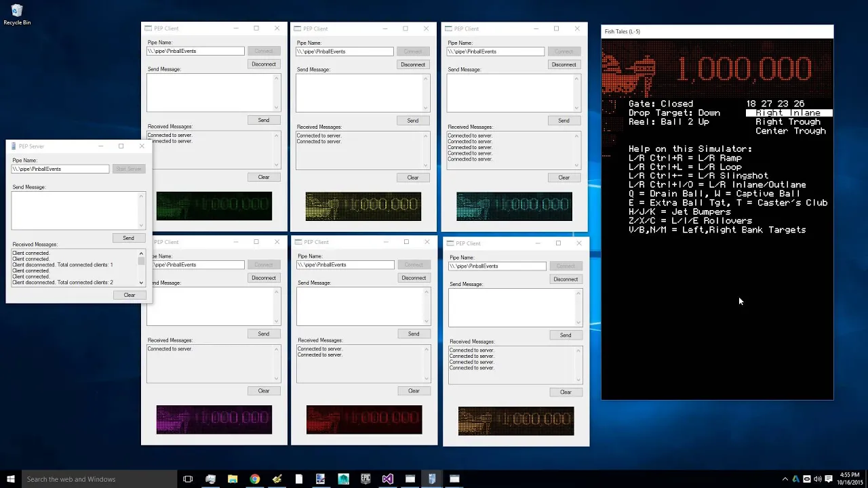Click Clear in the red-display client
The image size is (868, 488).
coord(414,390)
